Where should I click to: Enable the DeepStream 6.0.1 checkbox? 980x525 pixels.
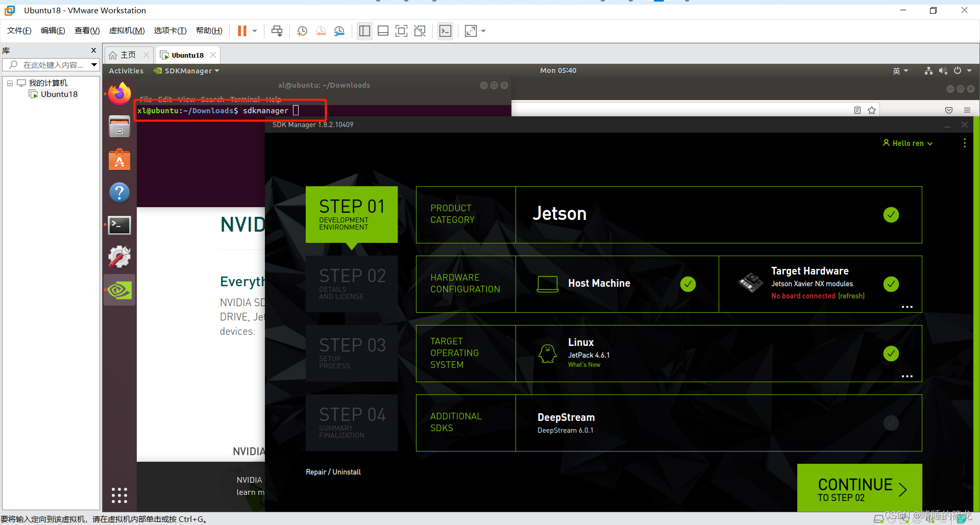(891, 423)
